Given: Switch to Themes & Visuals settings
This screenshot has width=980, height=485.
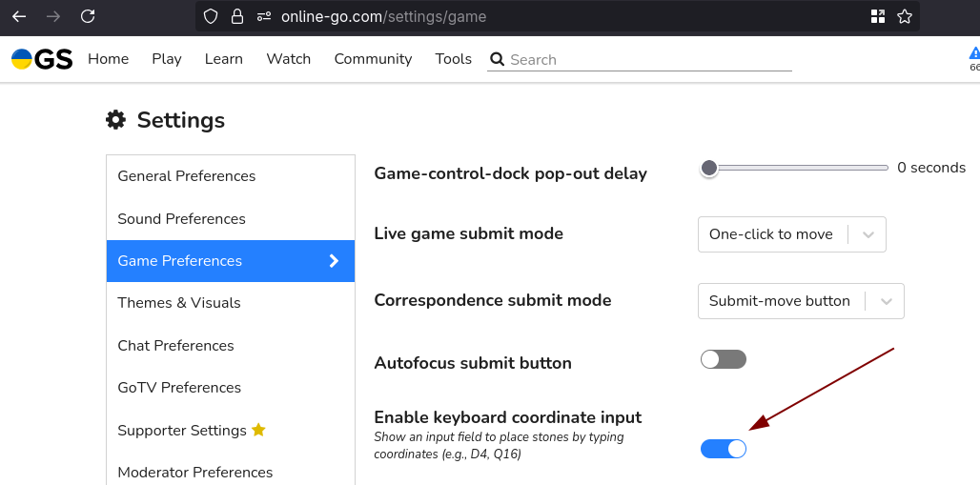Looking at the screenshot, I should [x=179, y=303].
